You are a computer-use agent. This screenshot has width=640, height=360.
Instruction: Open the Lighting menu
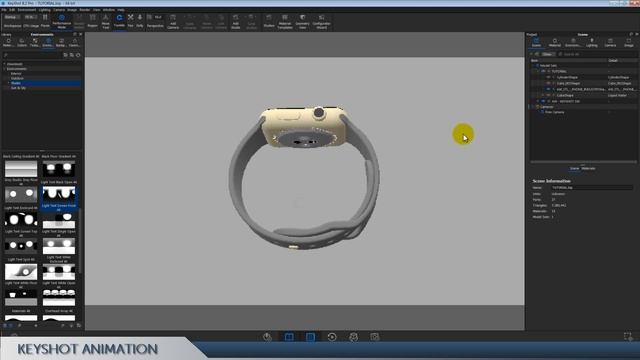pos(44,10)
